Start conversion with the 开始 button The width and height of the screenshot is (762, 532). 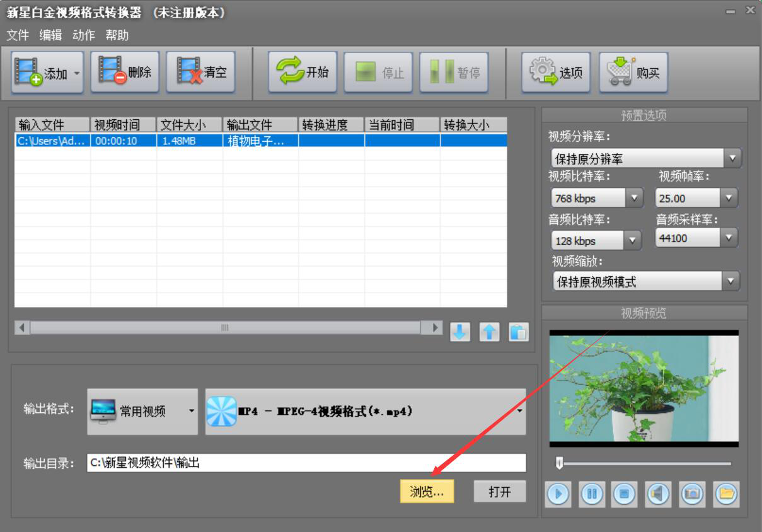303,72
